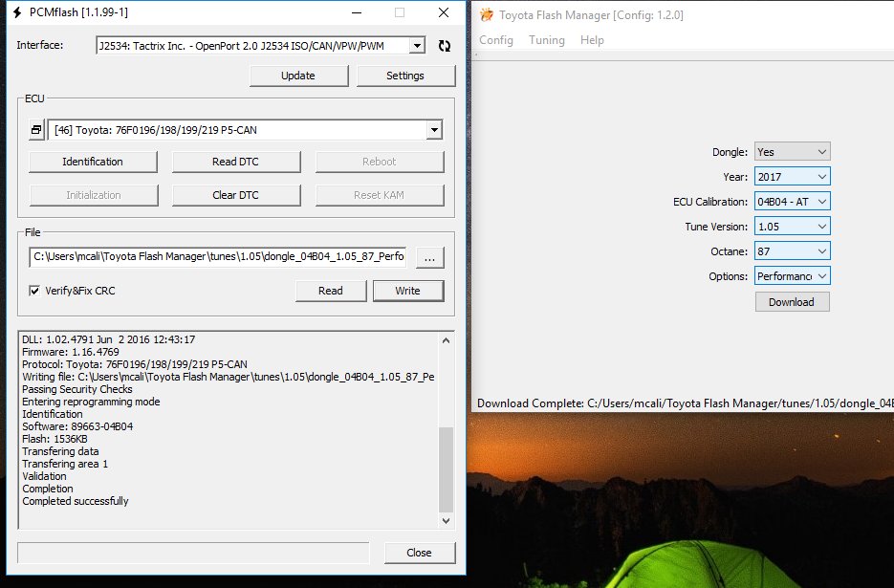894x588 pixels.
Task: Open the Dongle dropdown
Action: (792, 152)
